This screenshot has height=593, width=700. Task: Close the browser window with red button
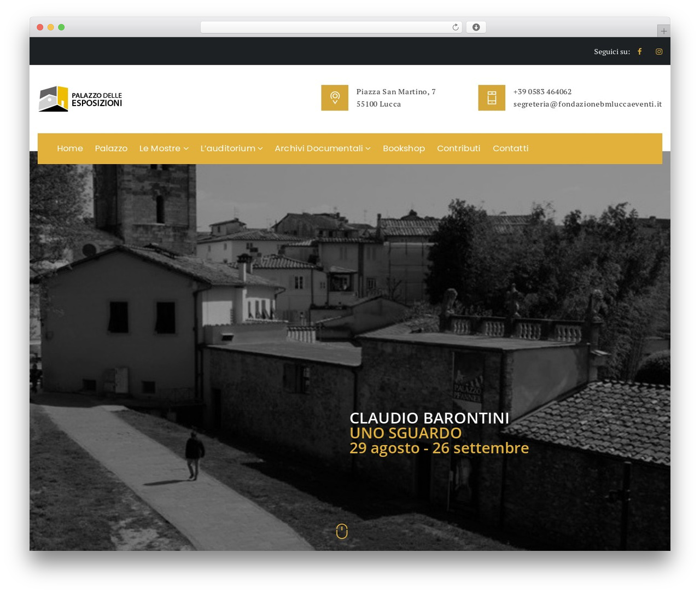click(x=40, y=27)
